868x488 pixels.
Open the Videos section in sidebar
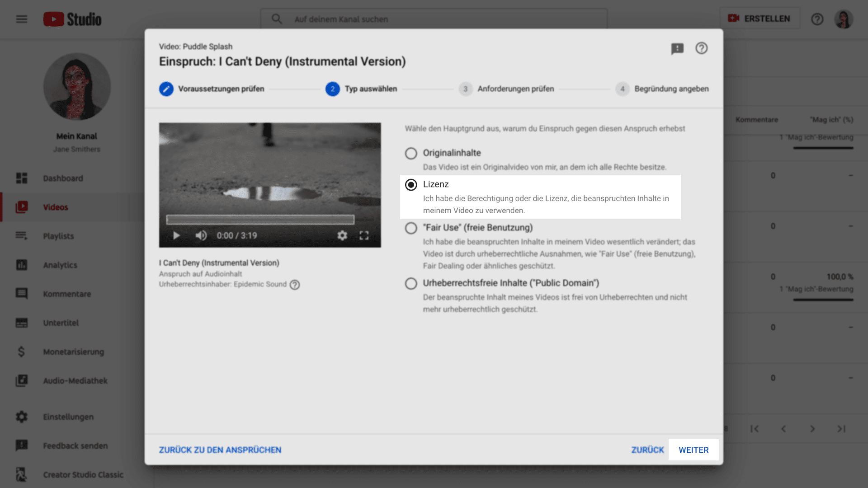72,207
